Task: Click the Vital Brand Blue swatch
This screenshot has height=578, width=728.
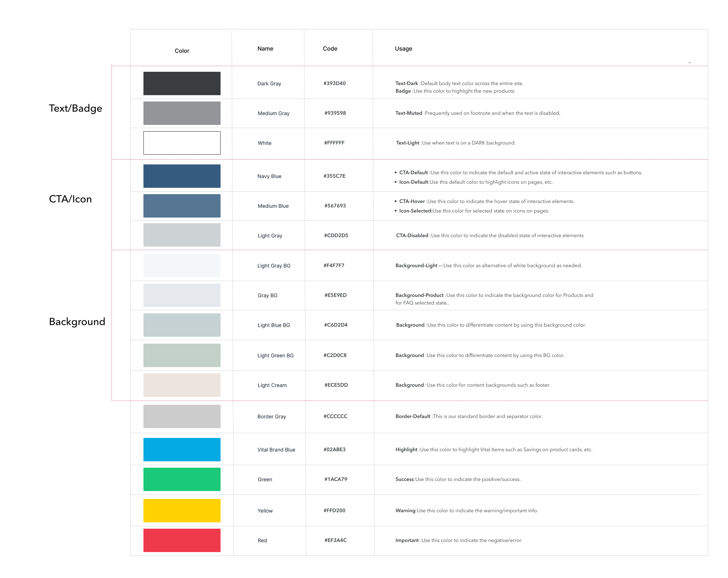Action: point(182,449)
